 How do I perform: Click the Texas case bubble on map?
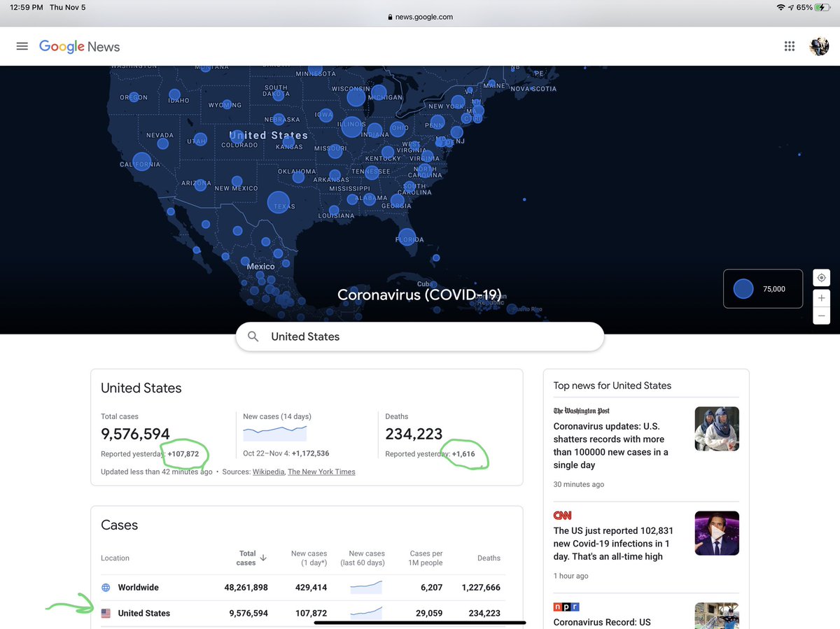[279, 202]
